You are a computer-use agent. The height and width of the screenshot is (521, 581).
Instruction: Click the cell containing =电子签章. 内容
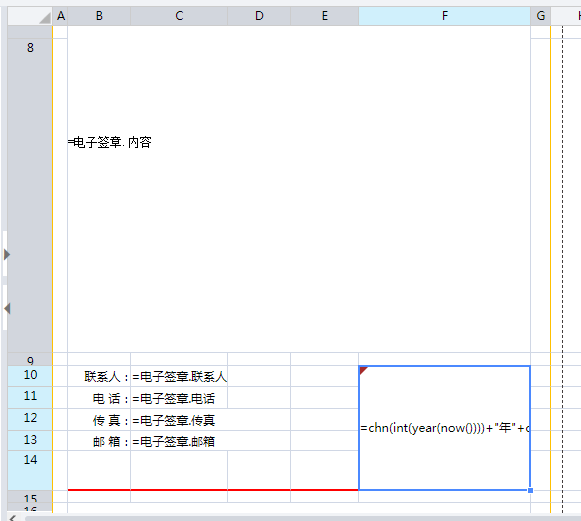(x=299, y=195)
